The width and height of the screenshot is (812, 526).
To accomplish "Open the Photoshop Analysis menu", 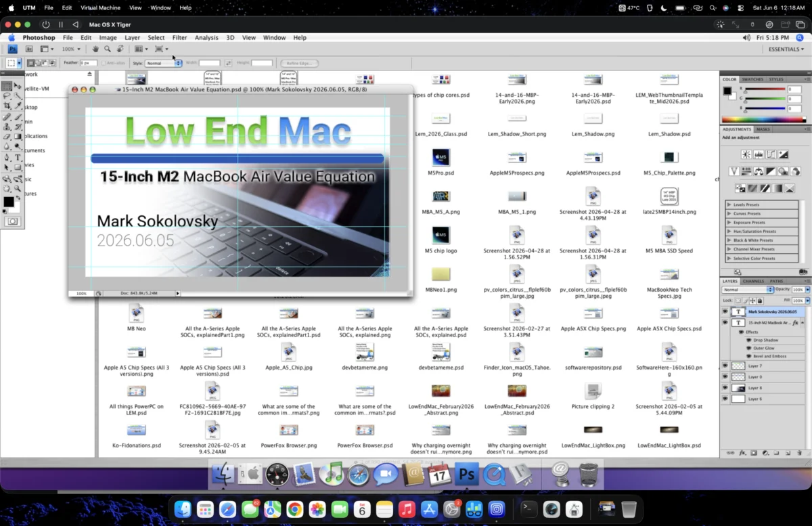I will (x=206, y=38).
